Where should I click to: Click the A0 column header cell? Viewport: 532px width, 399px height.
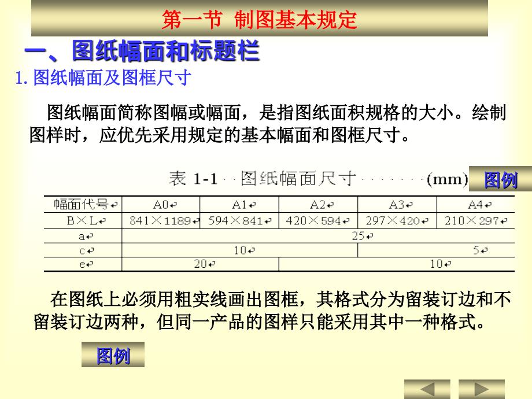click(x=161, y=205)
